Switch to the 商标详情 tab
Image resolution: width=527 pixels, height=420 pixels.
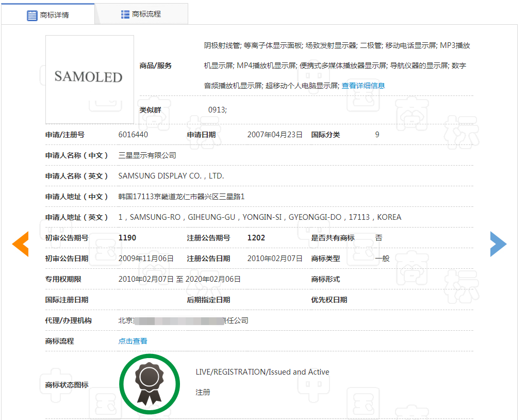(48, 14)
